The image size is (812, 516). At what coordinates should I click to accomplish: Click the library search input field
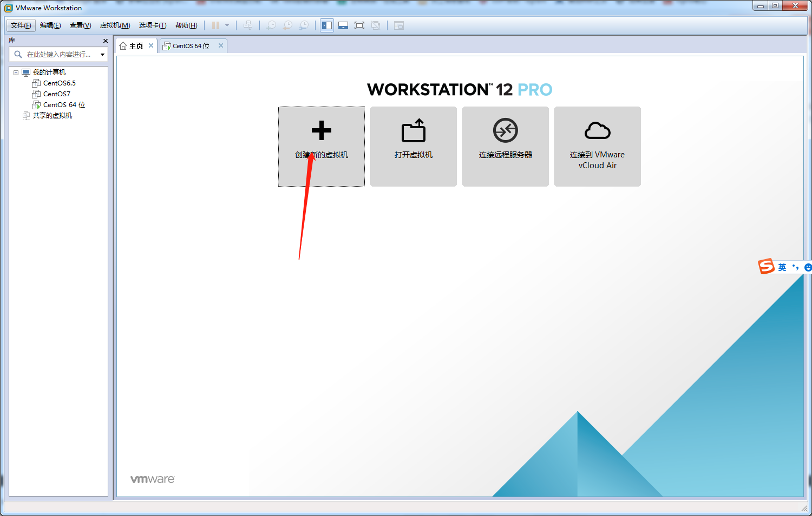pos(58,54)
